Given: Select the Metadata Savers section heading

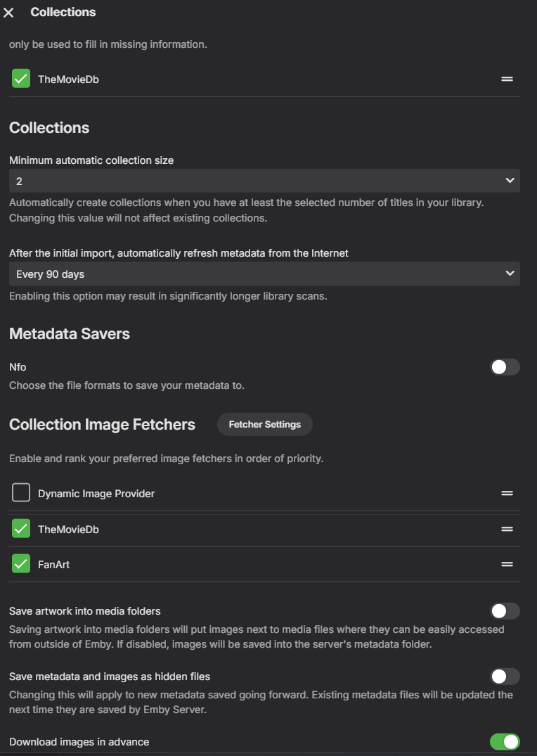Looking at the screenshot, I should (68, 333).
